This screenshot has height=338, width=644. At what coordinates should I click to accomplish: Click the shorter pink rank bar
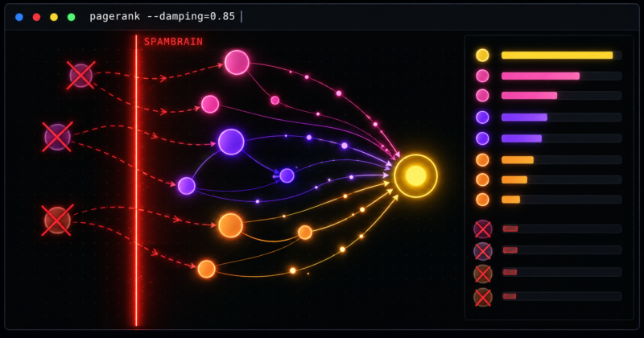tap(529, 95)
